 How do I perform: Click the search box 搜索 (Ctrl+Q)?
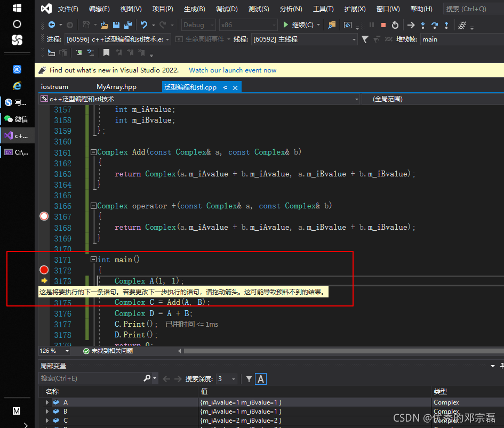473,9
